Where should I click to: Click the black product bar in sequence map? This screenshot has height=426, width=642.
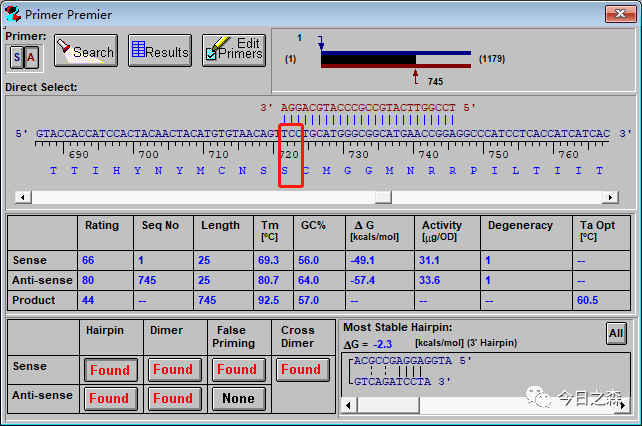(368, 59)
